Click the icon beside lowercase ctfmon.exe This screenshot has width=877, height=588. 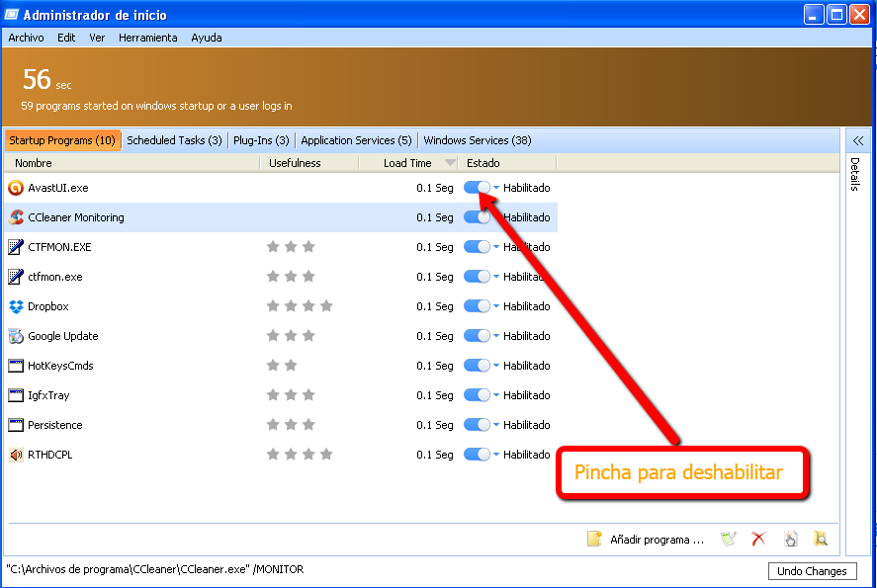(16, 277)
